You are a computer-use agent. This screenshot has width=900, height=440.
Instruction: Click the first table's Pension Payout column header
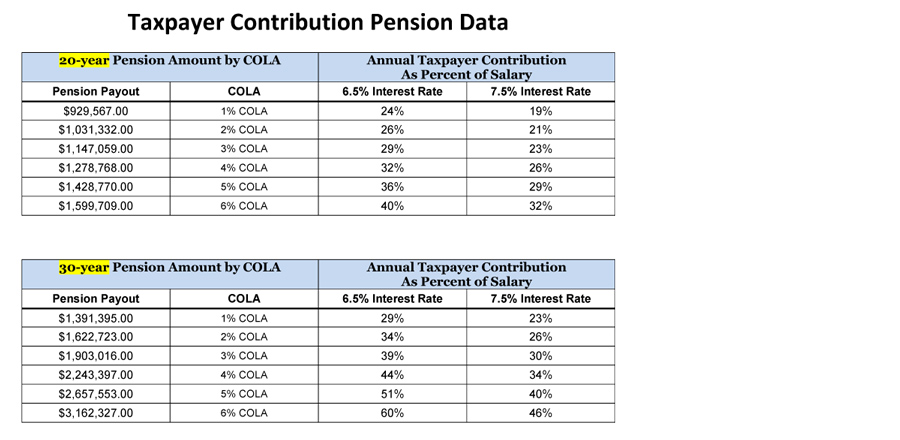tap(96, 92)
